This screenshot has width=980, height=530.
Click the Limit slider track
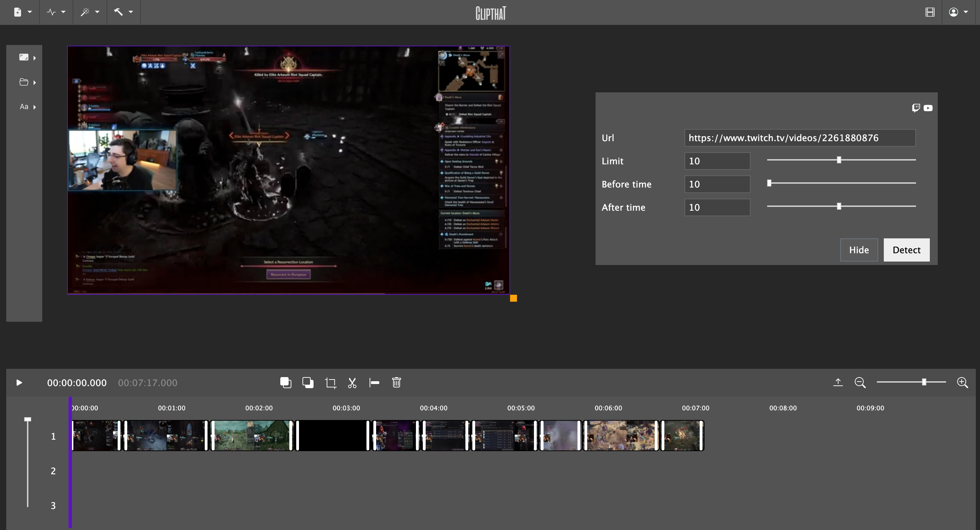point(875,160)
